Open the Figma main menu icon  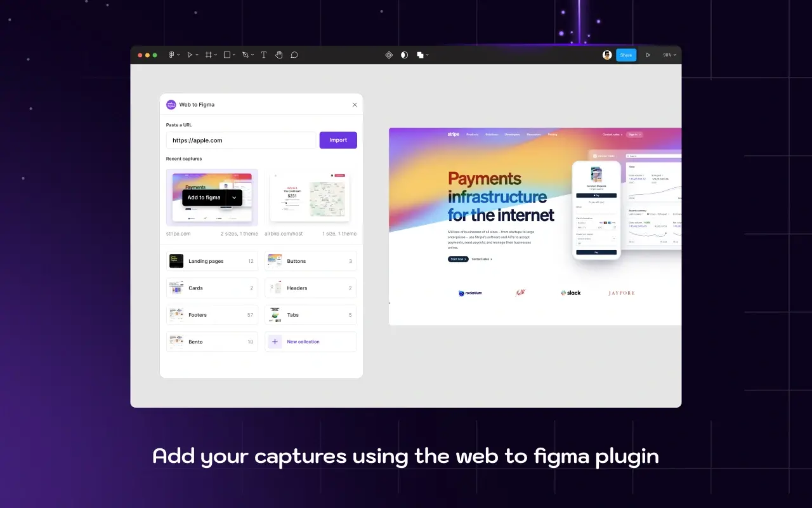pos(171,55)
